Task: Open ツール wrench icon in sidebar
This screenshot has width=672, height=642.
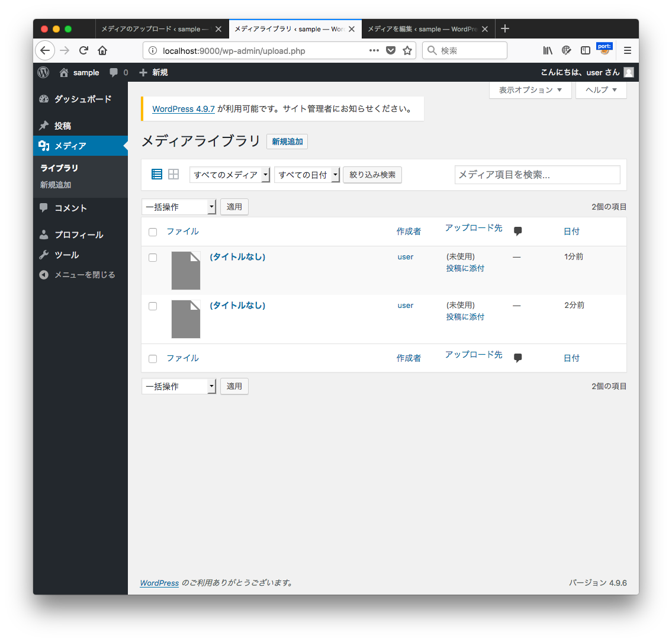Action: [44, 255]
